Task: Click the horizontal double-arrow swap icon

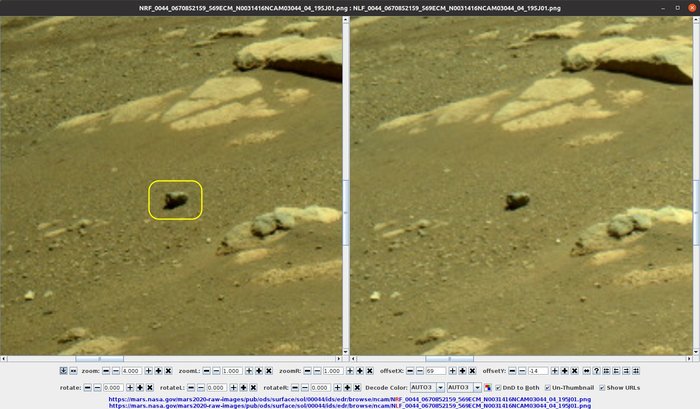Action: point(586,371)
